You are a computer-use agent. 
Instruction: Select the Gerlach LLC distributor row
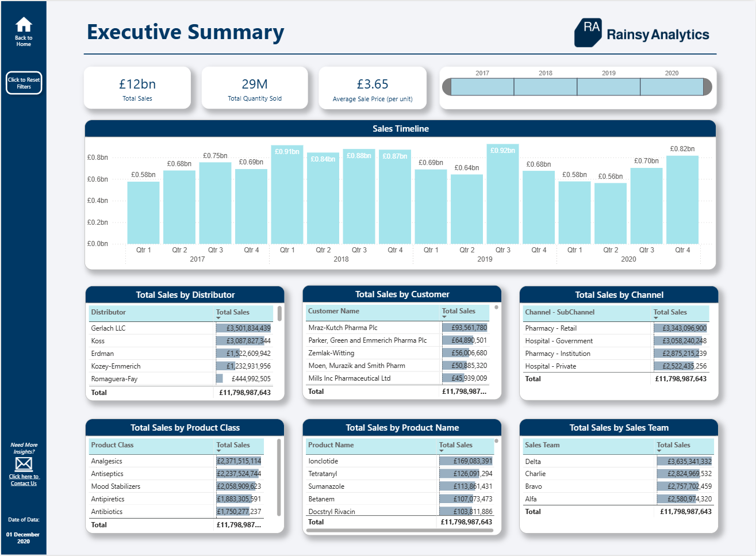point(181,328)
